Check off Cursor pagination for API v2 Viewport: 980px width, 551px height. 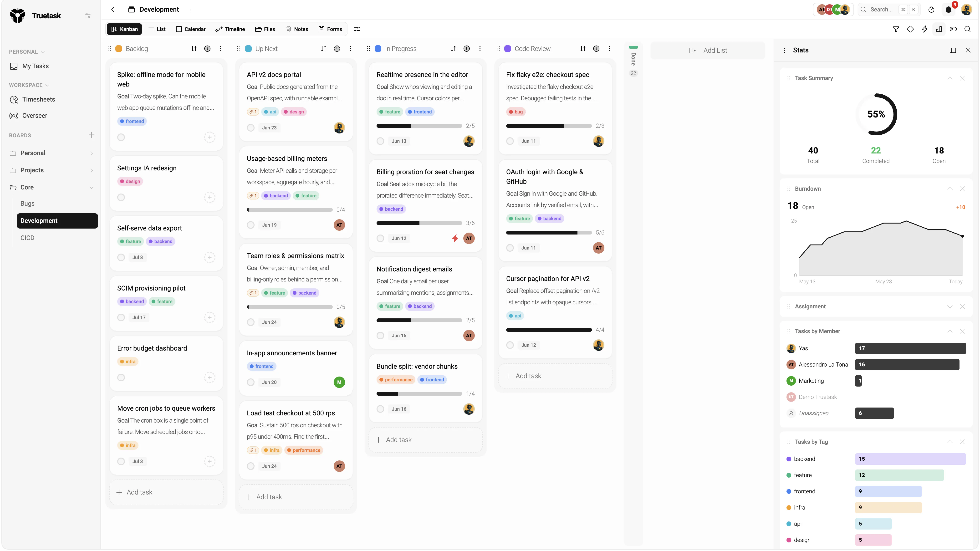[x=510, y=345]
